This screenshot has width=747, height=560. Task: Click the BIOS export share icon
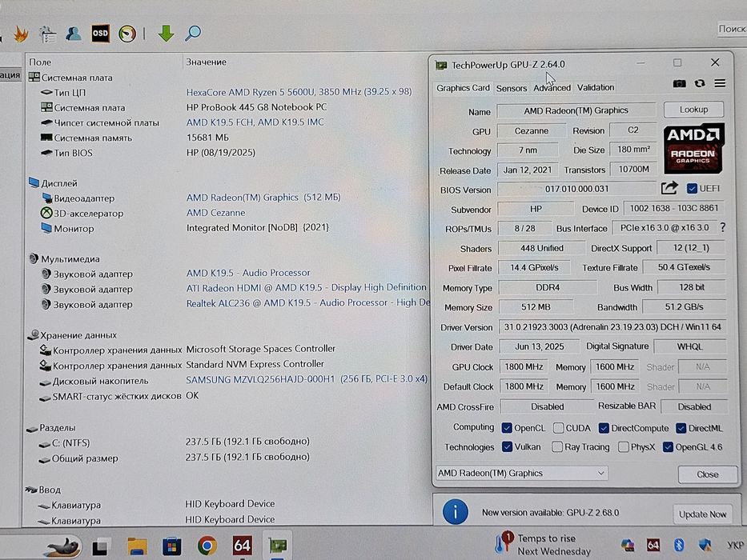coord(669,188)
